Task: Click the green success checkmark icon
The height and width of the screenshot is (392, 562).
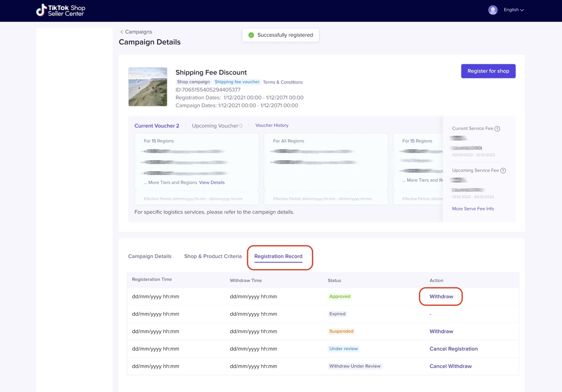Action: (x=251, y=35)
